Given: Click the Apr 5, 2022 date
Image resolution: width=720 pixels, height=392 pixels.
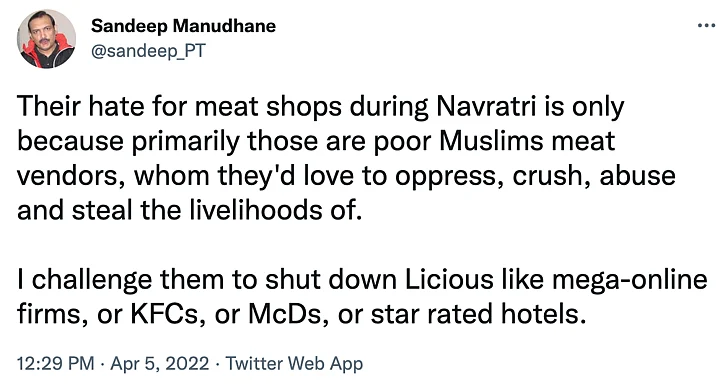Looking at the screenshot, I should coord(160,364).
